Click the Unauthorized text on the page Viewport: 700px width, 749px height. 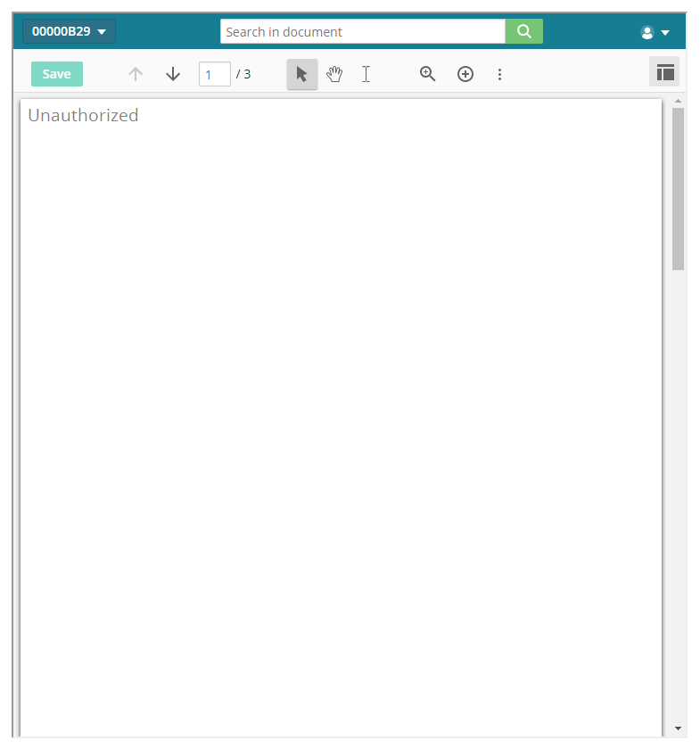[83, 115]
